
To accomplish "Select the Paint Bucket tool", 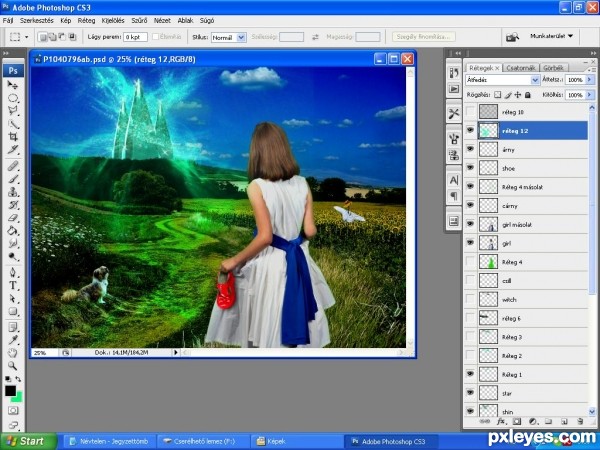I will (x=13, y=231).
